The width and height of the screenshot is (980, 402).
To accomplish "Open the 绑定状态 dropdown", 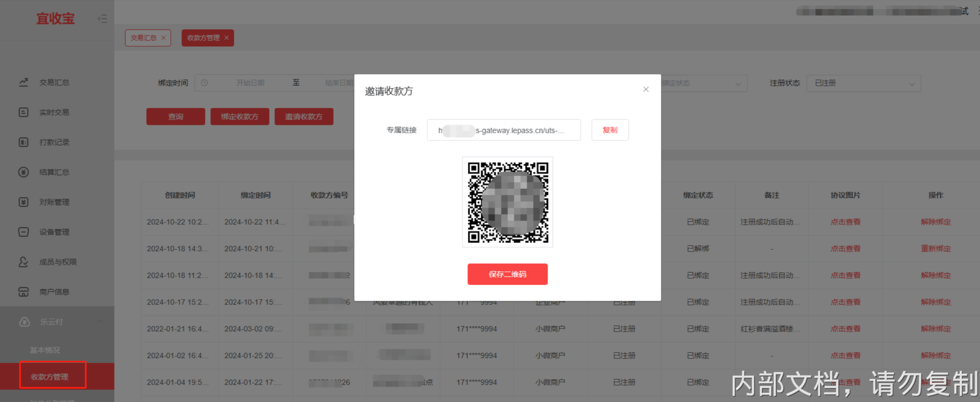I will [704, 83].
